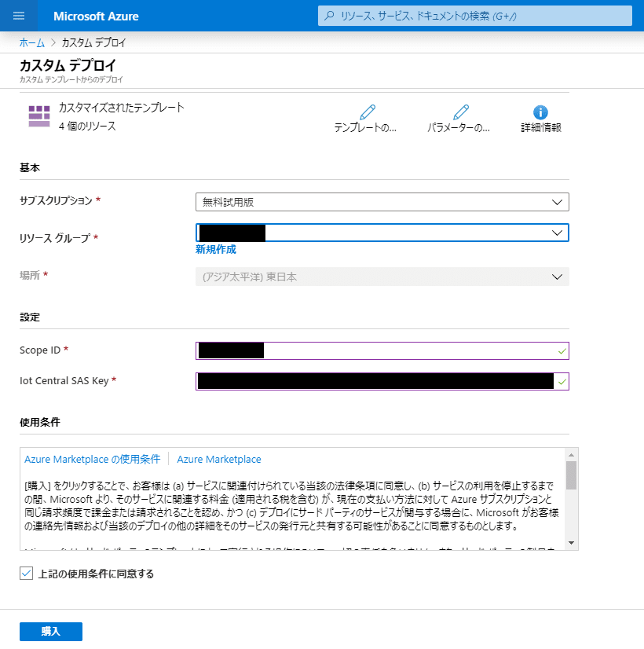Expand the サブスクリプション dropdown
Image resolution: width=644 pixels, height=649 pixels.
point(382,202)
